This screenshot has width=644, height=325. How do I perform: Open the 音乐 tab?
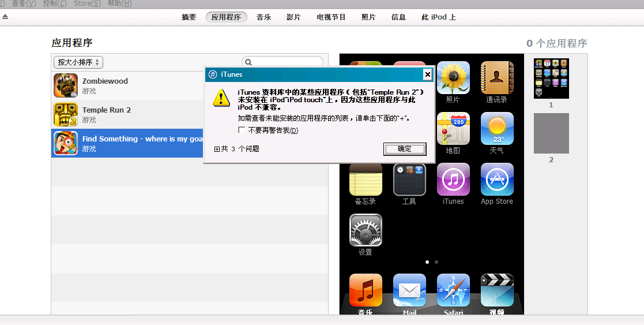point(263,17)
